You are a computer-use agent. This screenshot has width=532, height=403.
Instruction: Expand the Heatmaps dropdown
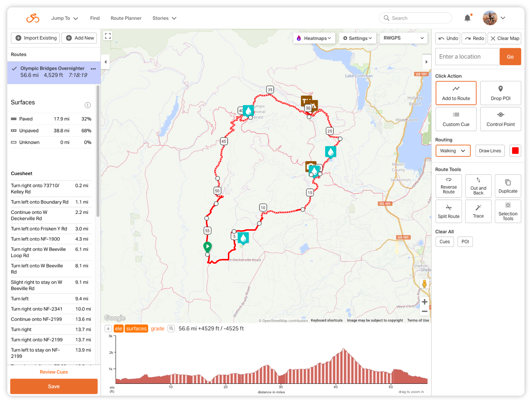pos(314,38)
